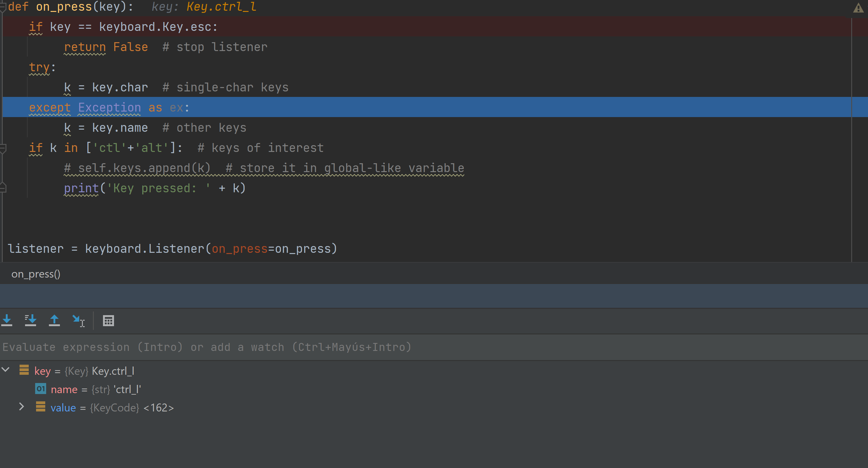Click the warning triangle inspection icon

tap(858, 8)
